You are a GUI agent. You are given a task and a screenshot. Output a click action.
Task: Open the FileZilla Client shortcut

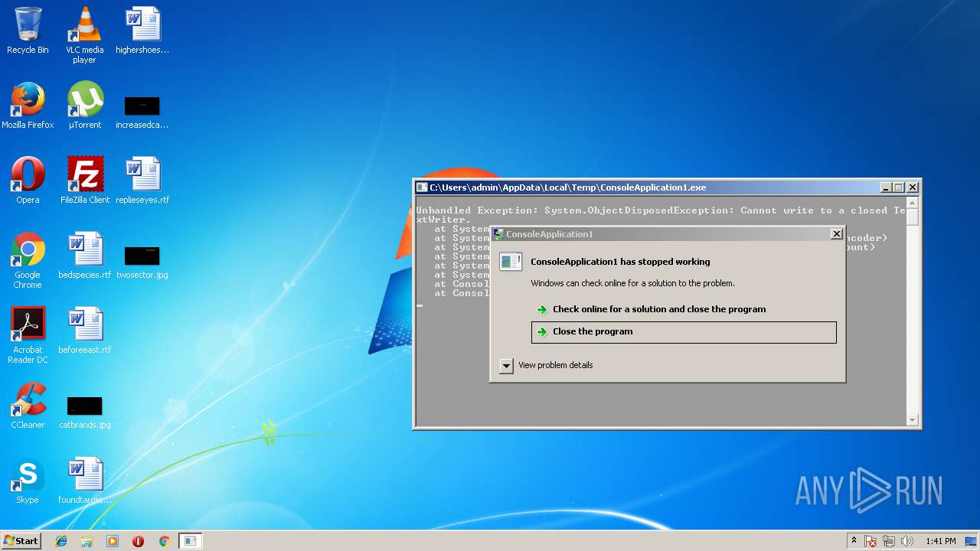click(84, 181)
